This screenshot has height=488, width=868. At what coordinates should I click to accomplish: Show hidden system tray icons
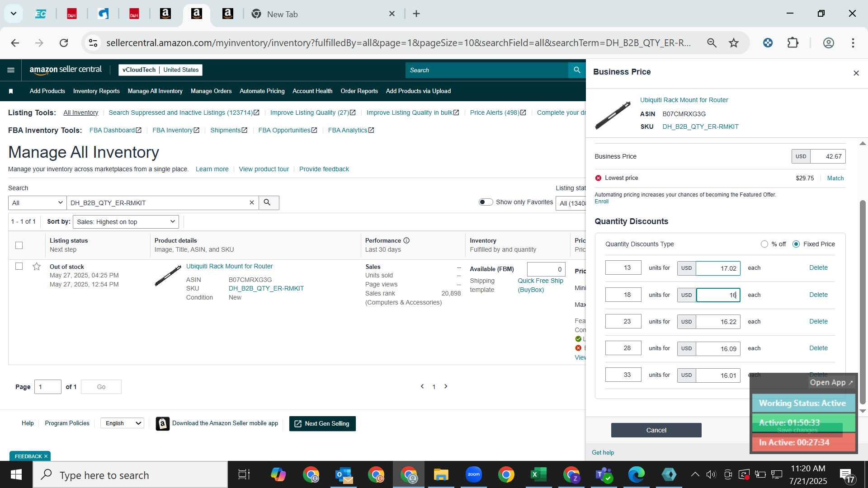coord(695,474)
